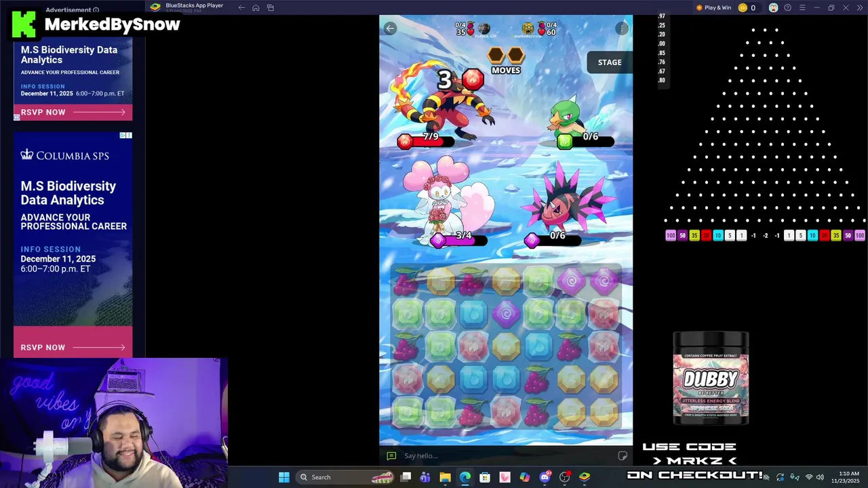Viewport: 868px width, 488px height.
Task: Open Microsoft Edge from the taskbar
Action: (x=465, y=477)
